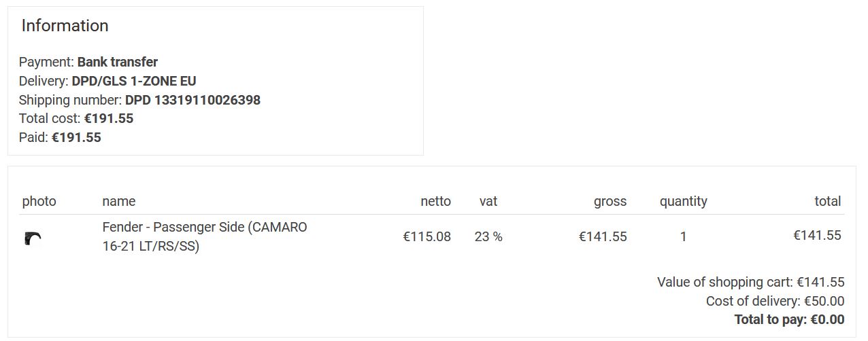Click the DPD shipping number 13319110026398
Image resolution: width=868 pixels, height=341 pixels.
[x=193, y=100]
